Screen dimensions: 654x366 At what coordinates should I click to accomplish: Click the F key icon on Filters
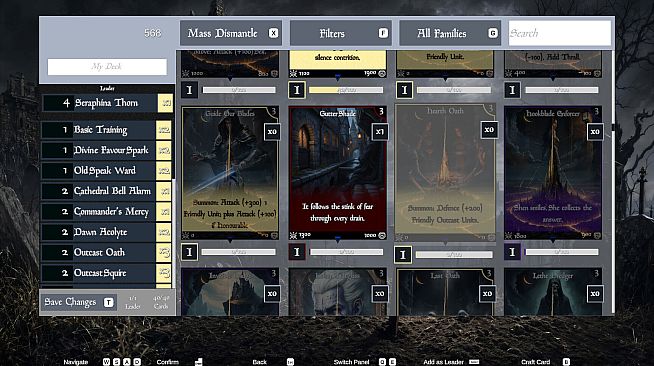point(383,33)
